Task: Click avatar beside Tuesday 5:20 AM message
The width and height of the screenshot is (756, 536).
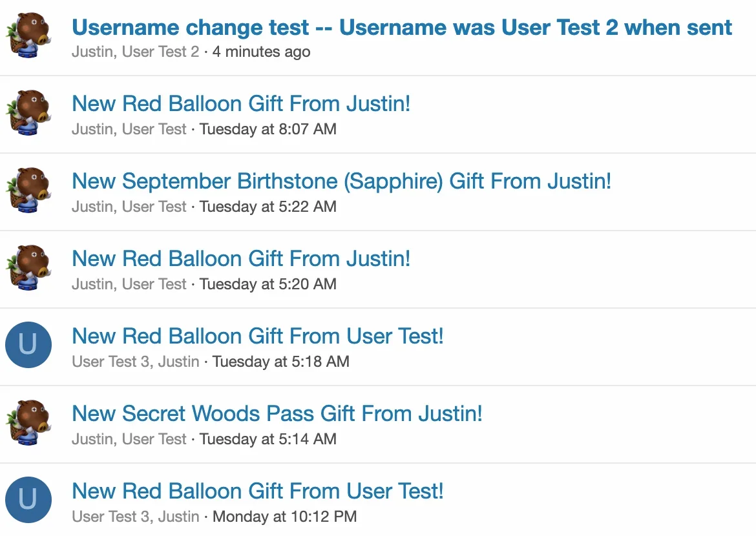Action: coord(28,267)
